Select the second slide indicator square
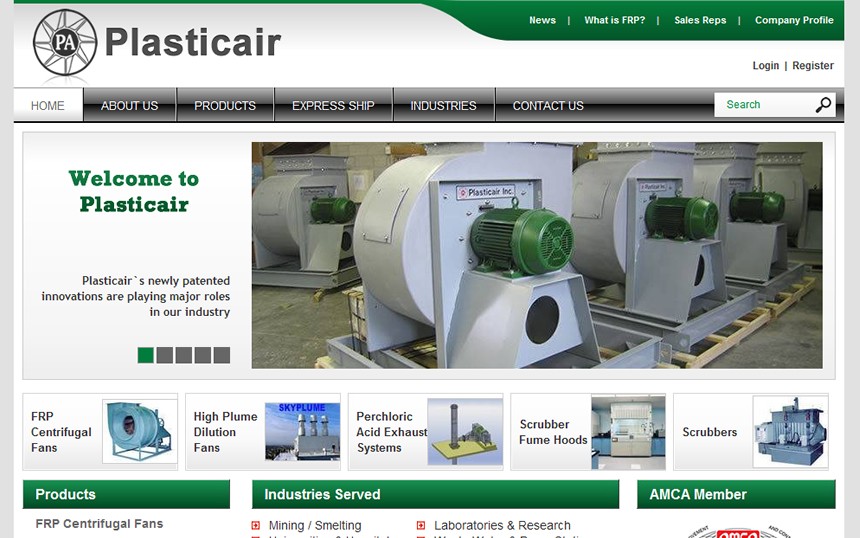The height and width of the screenshot is (538, 860). tap(165, 355)
